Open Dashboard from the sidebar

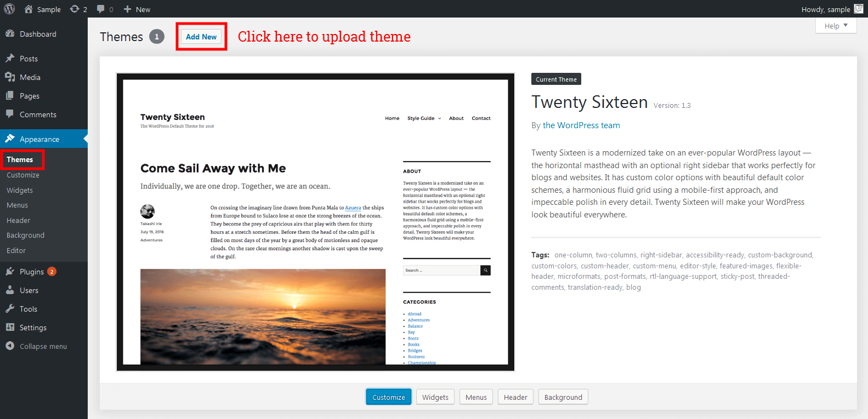click(38, 34)
